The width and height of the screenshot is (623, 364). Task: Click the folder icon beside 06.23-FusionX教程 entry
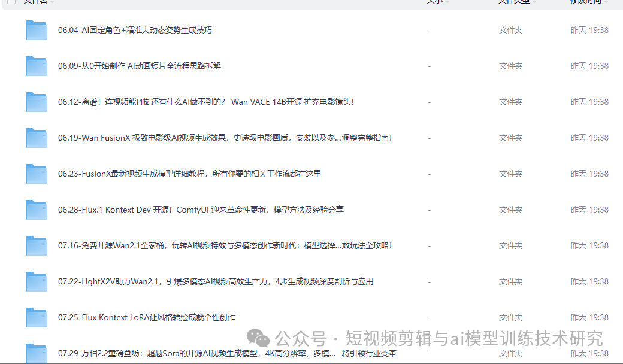tap(37, 174)
